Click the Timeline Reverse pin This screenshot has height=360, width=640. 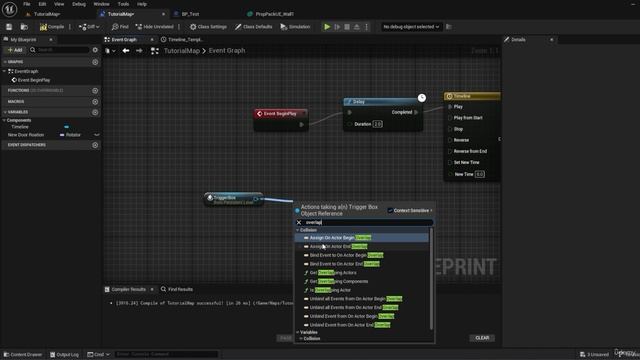pos(450,140)
